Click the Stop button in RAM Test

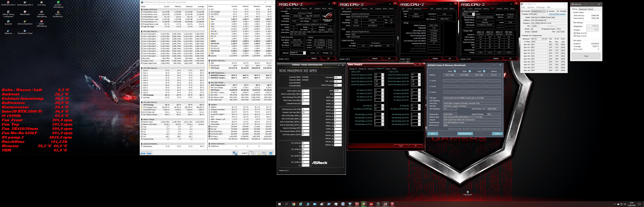click(586, 56)
